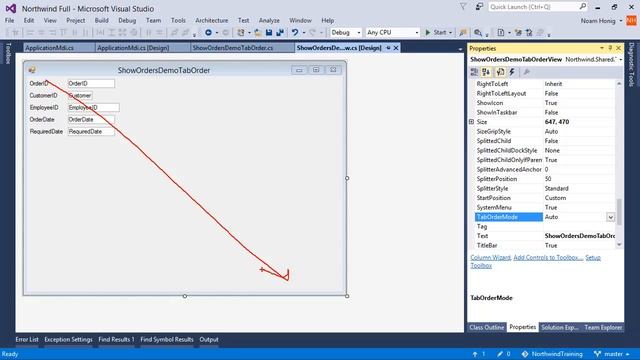
Task: Open the Analyze menu
Action: 269,20
